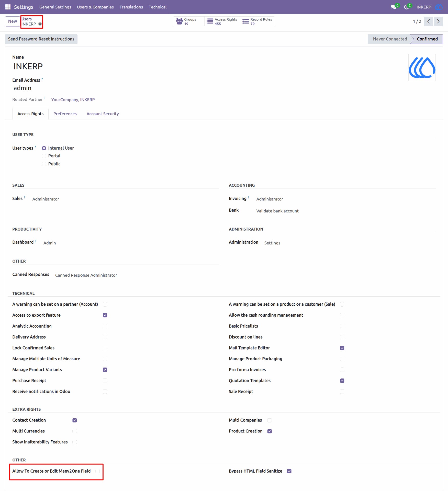The image size is (448, 491).
Task: Toggle Product Creation checkbox
Action: tap(270, 431)
